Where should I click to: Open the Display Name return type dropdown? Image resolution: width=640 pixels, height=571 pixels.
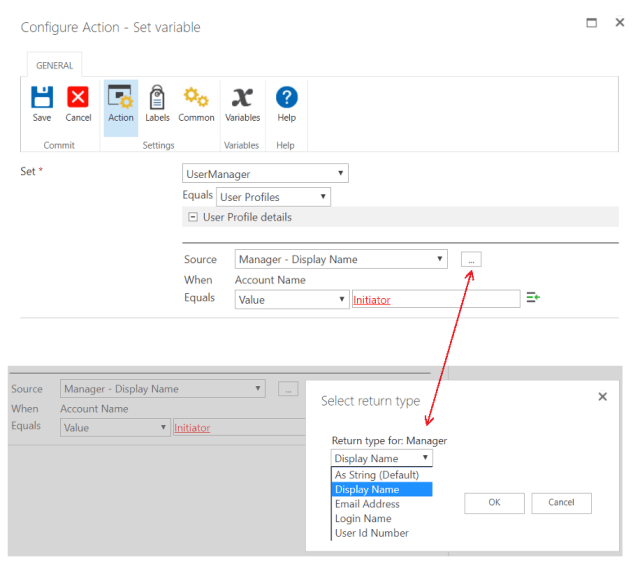point(382,458)
